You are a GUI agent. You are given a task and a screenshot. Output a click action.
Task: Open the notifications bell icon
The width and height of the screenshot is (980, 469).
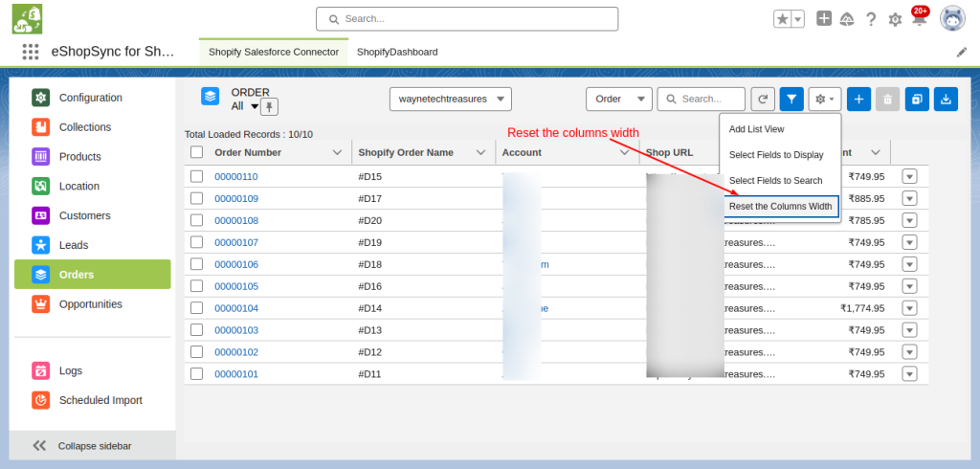pos(919,19)
